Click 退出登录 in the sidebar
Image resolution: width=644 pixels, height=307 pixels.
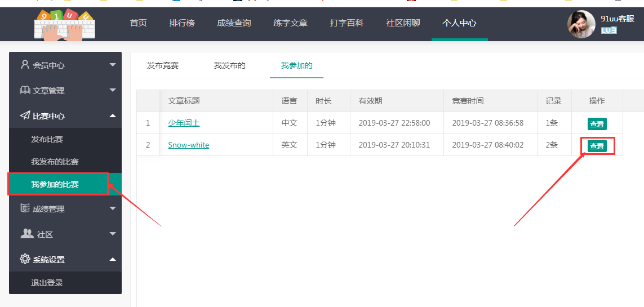tap(65, 283)
